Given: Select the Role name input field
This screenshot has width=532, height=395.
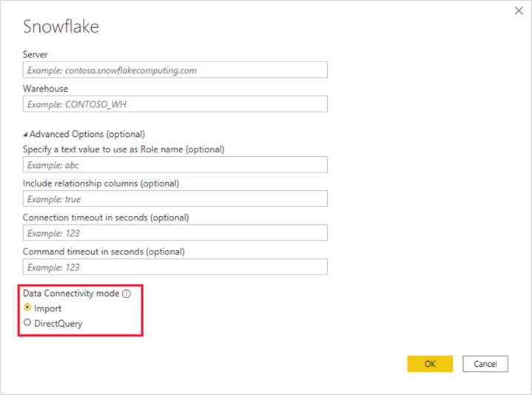Looking at the screenshot, I should tap(175, 165).
